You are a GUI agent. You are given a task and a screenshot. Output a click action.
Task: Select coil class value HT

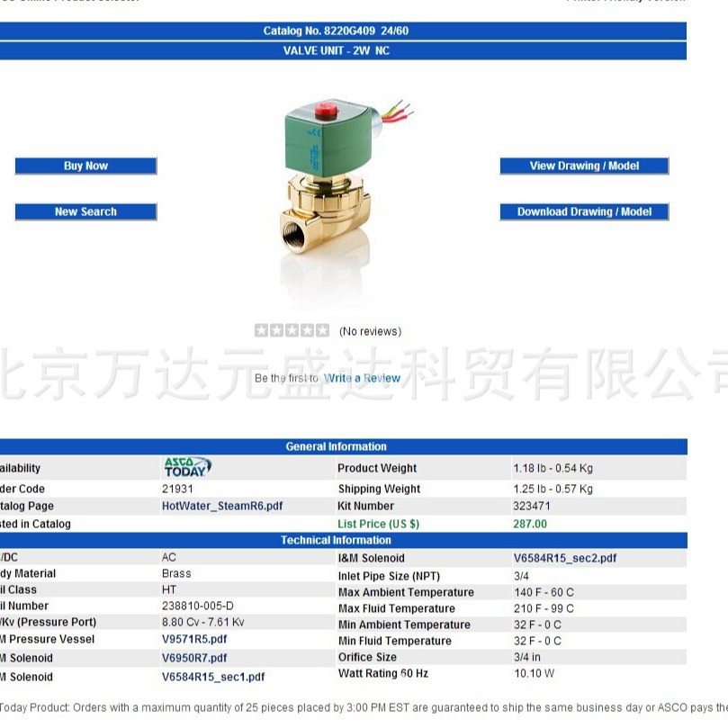169,589
